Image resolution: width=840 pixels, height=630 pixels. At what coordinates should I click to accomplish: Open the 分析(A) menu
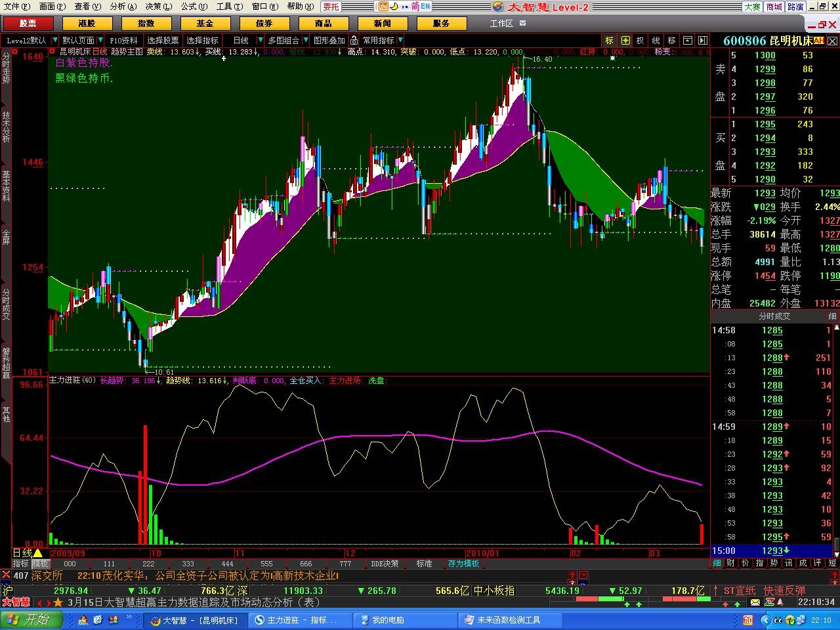coord(123,7)
